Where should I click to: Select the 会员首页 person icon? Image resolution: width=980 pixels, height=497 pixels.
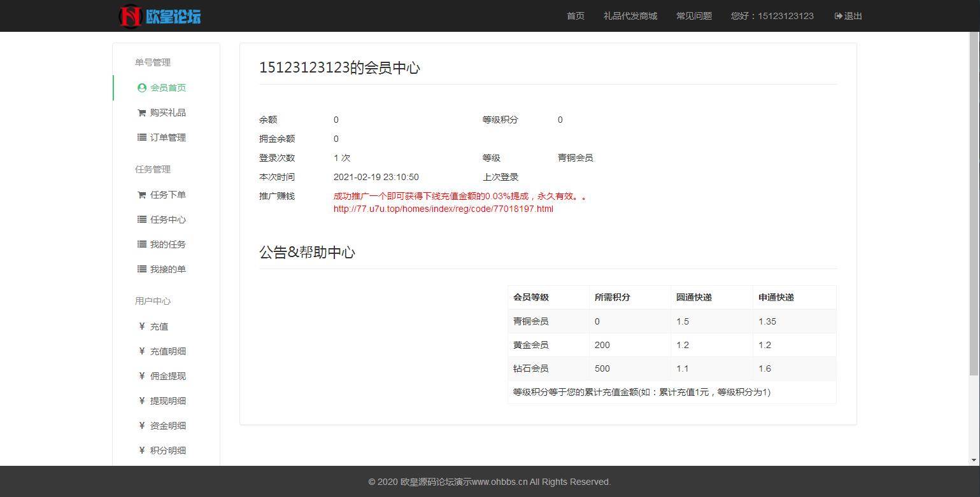click(x=141, y=88)
